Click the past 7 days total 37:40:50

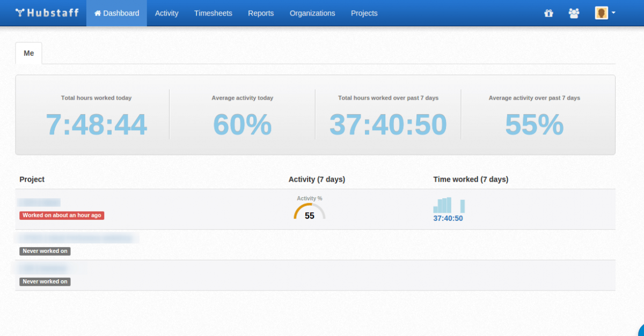tap(388, 124)
